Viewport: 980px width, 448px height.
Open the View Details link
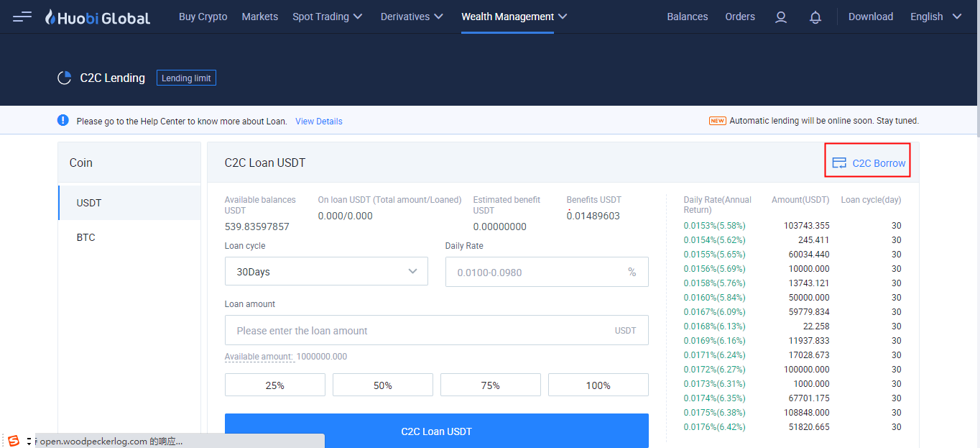point(319,122)
